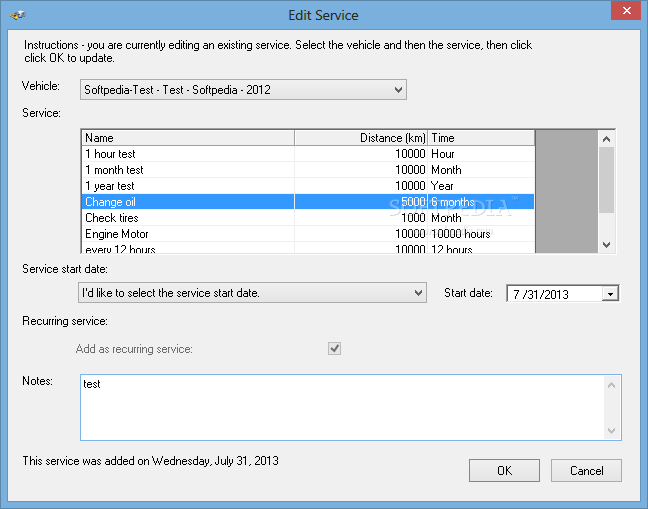Click the OK button
Image resolution: width=648 pixels, height=509 pixels.
(504, 471)
